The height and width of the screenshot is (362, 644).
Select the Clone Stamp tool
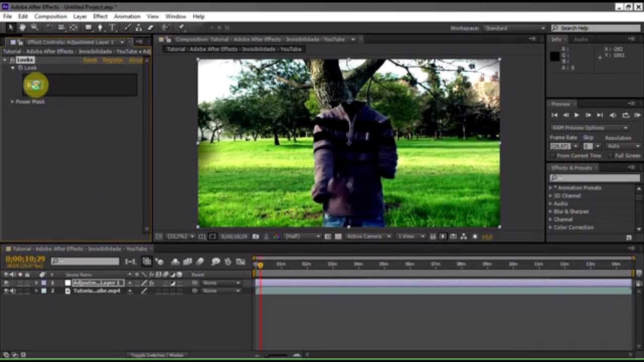(x=138, y=28)
